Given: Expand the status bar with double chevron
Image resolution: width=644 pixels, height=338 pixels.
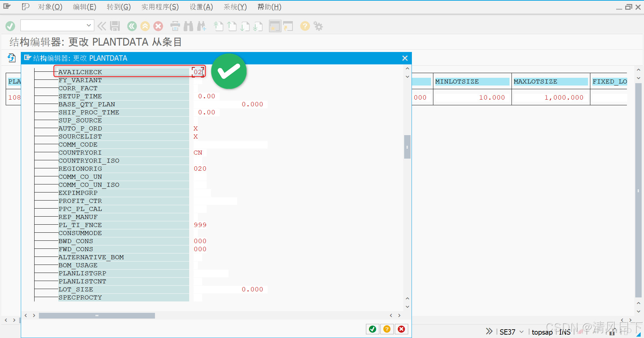Looking at the screenshot, I should 489,331.
